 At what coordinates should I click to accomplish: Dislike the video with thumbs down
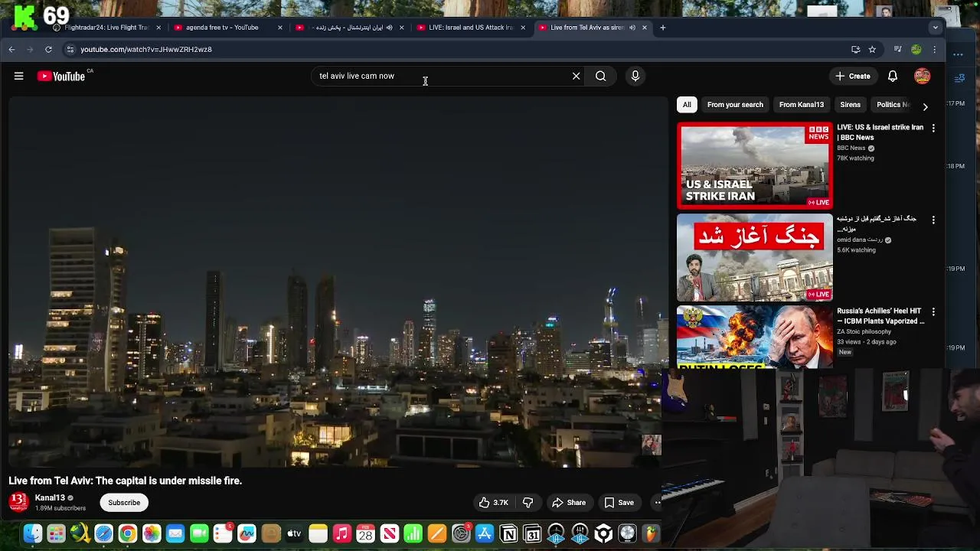point(528,503)
